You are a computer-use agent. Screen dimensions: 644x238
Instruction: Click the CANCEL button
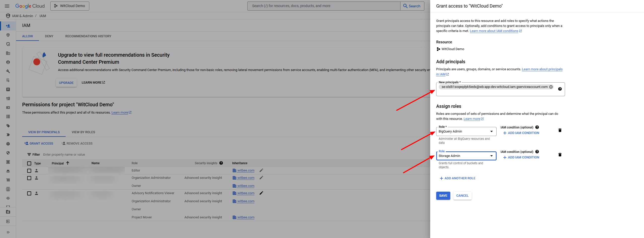click(x=462, y=196)
